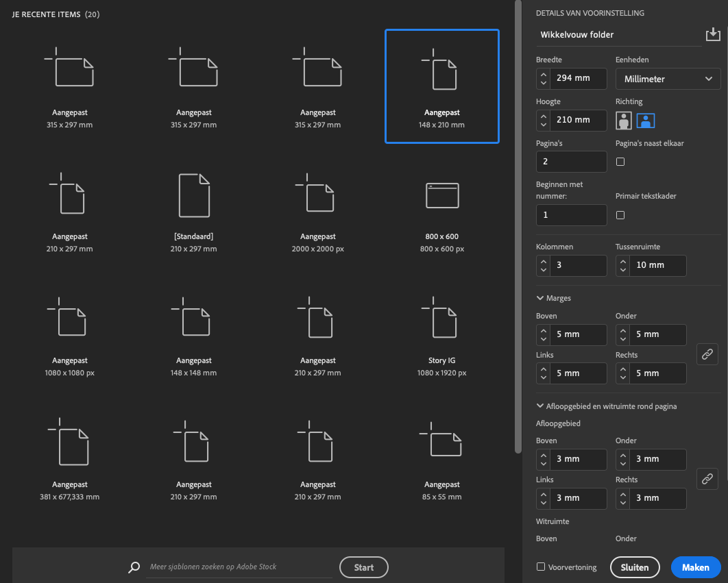Click the Afloopgebied Rechts value field
Image resolution: width=728 pixels, height=583 pixels.
[x=658, y=498]
